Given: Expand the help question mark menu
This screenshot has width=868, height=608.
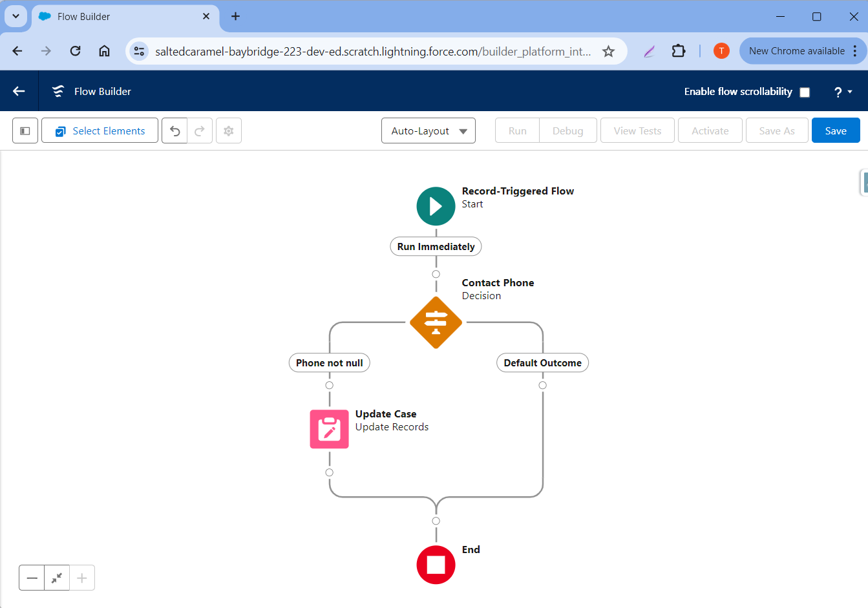Looking at the screenshot, I should point(843,92).
